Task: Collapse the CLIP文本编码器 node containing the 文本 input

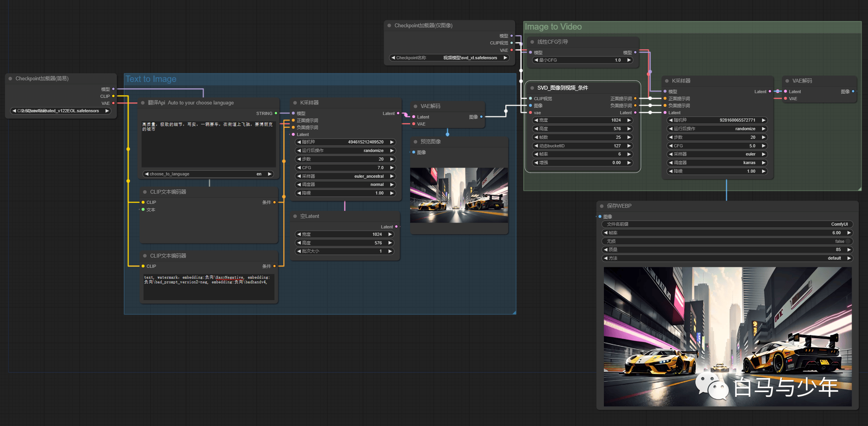Action: [145, 192]
